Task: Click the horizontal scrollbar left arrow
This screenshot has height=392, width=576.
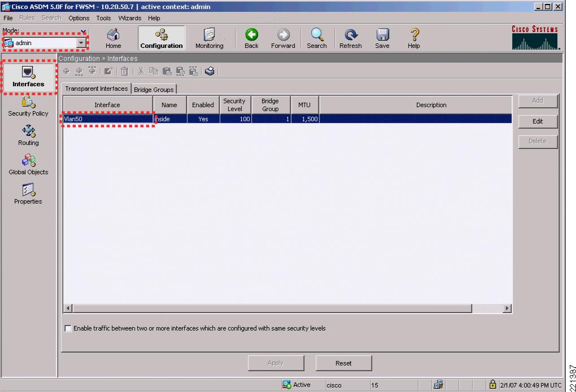Action: coord(68,309)
